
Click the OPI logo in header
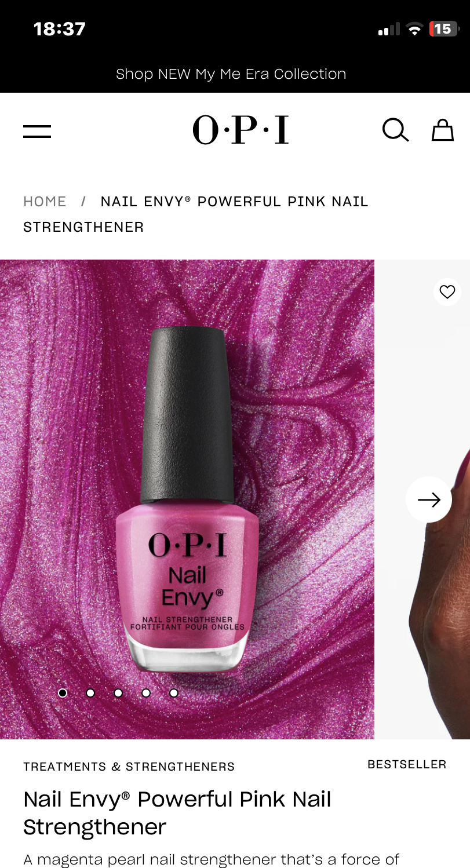[x=241, y=130]
